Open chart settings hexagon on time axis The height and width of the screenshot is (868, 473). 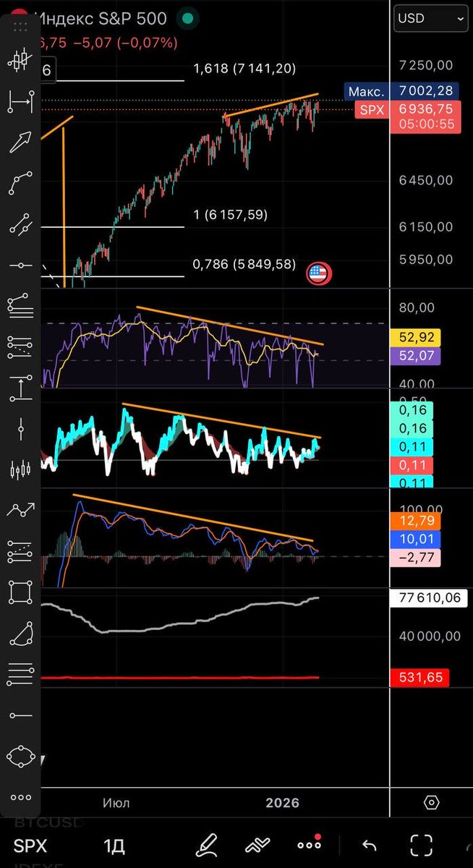432,803
